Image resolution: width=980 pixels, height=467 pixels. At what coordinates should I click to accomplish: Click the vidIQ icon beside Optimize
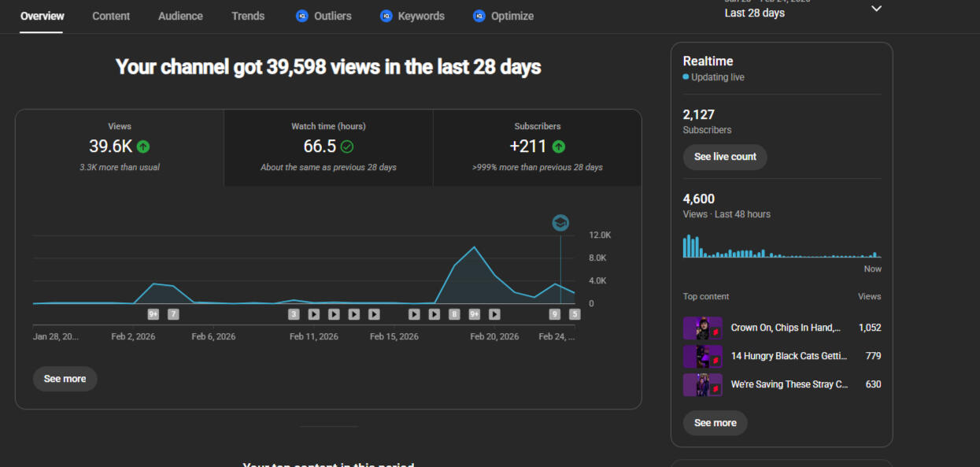pyautogui.click(x=479, y=16)
